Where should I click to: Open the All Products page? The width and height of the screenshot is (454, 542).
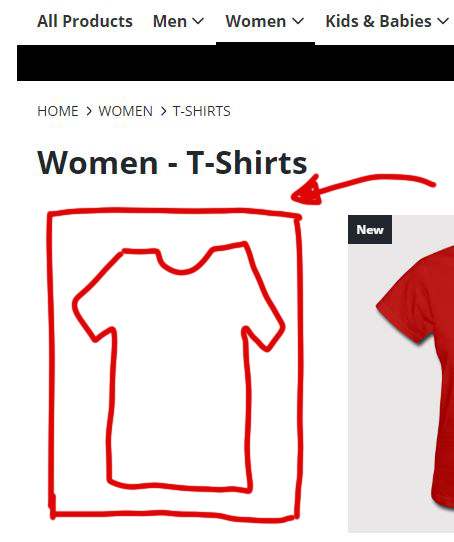[85, 21]
